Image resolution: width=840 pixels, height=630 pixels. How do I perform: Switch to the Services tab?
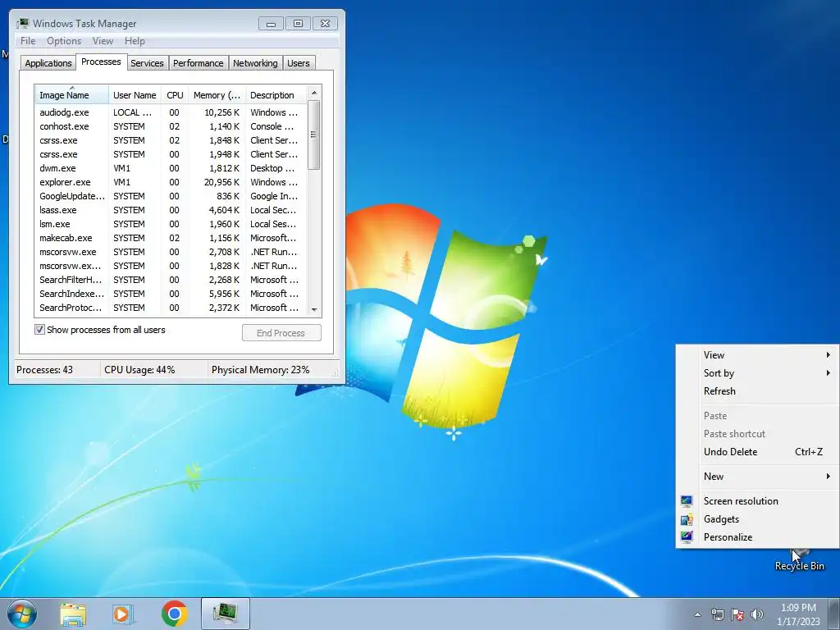pos(147,63)
